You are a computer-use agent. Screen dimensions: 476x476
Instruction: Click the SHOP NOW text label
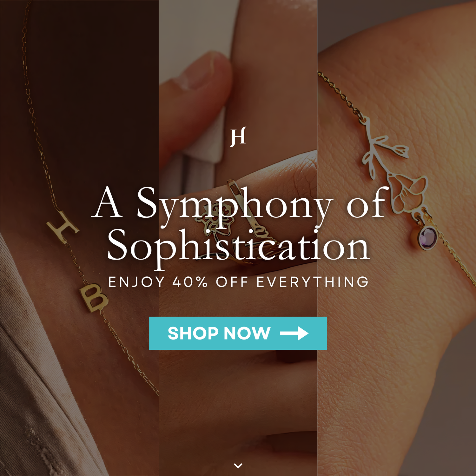point(219,333)
